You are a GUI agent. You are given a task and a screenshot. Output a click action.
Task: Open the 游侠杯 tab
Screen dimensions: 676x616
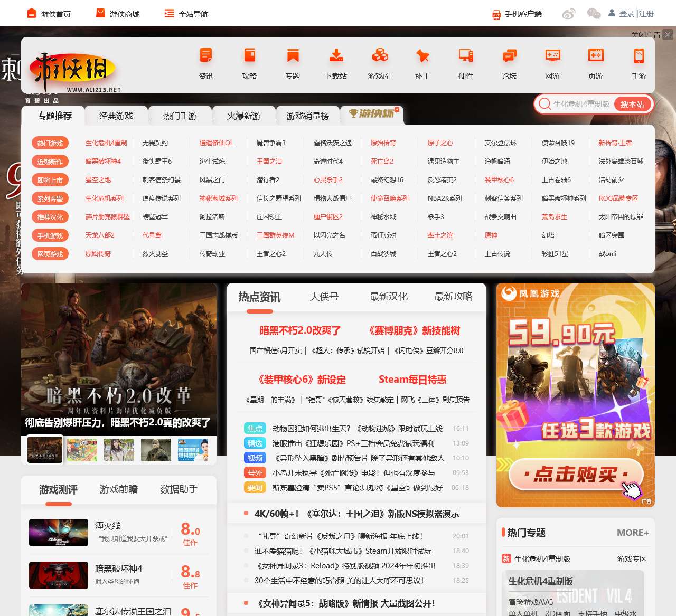(x=372, y=114)
